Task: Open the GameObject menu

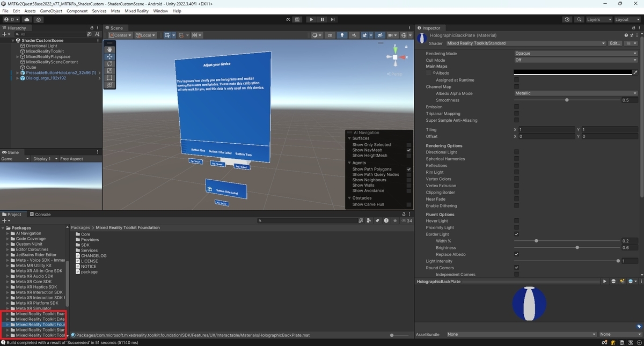Action: (x=51, y=11)
